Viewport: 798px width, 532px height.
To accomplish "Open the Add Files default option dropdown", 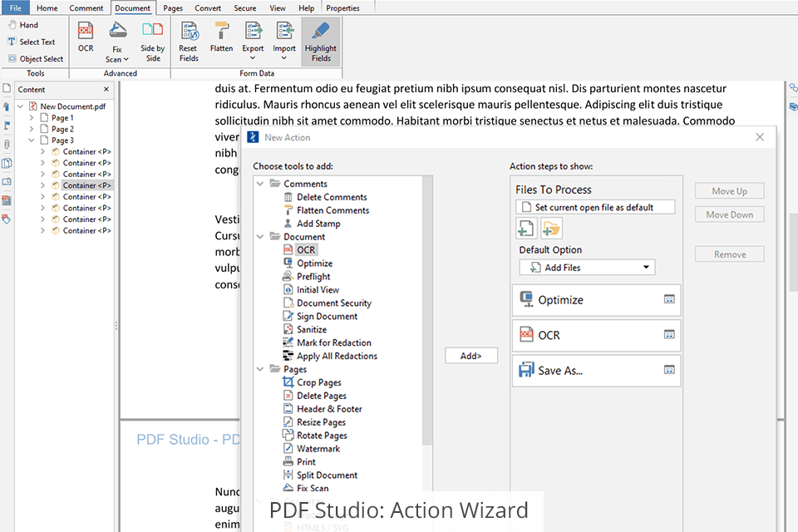I will [587, 268].
